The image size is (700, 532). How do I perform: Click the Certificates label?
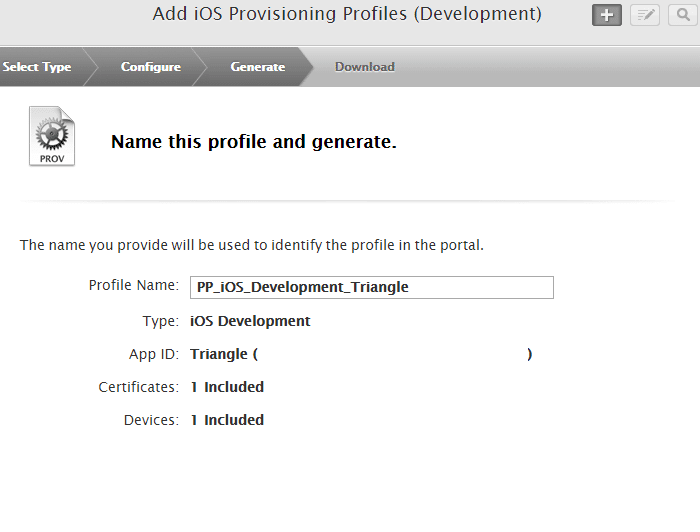pos(138,387)
